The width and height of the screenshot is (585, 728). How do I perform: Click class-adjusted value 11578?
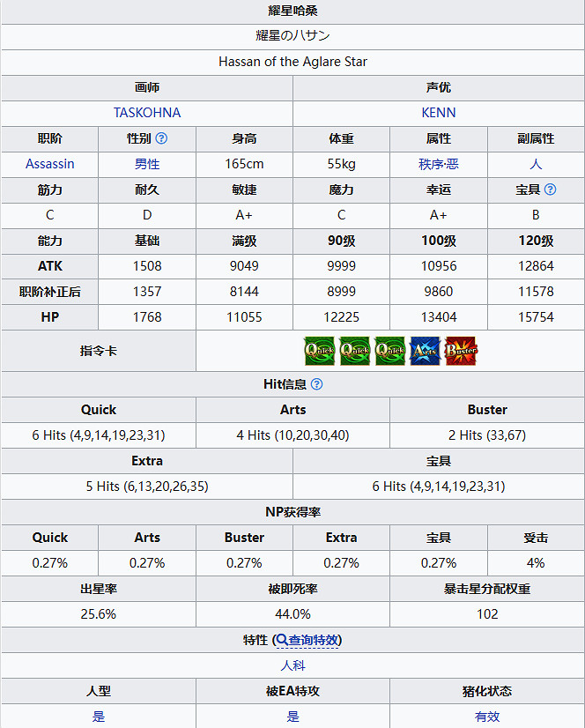click(x=536, y=292)
